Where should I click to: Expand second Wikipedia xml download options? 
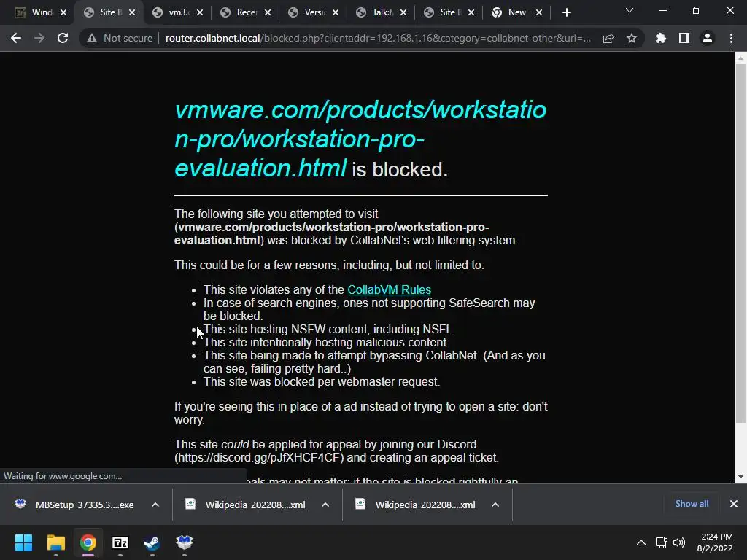pos(495,505)
